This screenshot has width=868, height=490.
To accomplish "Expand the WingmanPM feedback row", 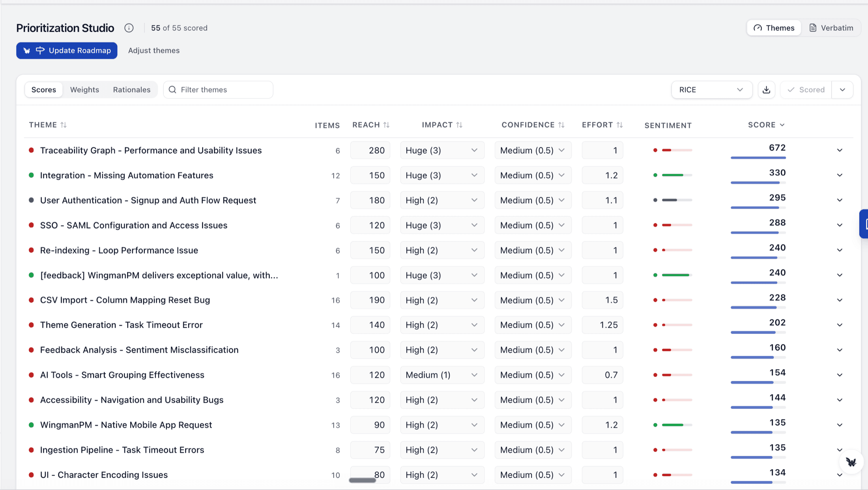I will pos(840,275).
